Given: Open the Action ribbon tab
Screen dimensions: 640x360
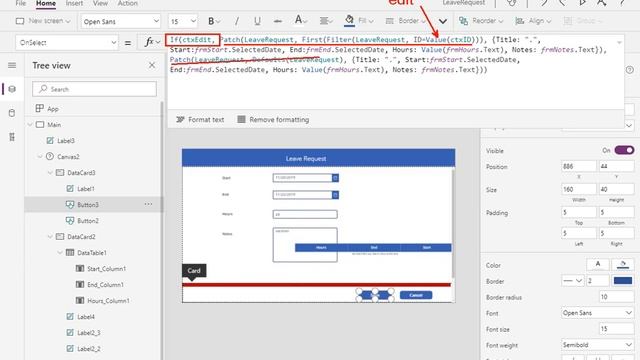Looking at the screenshot, I should pos(127,3).
